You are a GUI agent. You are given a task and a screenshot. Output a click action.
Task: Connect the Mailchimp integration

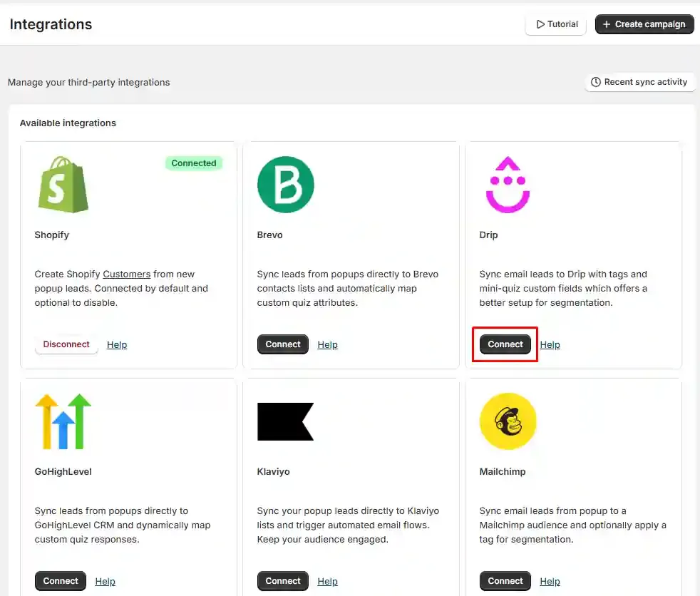pos(505,581)
